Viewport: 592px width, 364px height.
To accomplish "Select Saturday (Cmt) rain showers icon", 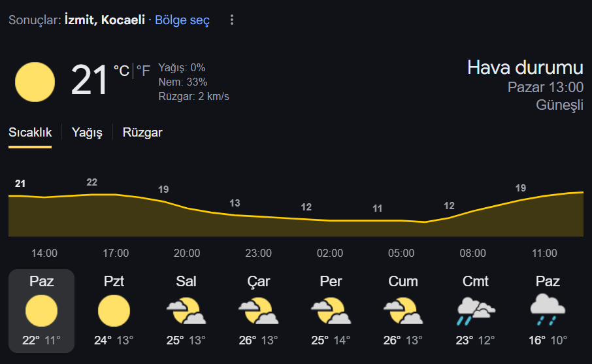I will coord(475,311).
